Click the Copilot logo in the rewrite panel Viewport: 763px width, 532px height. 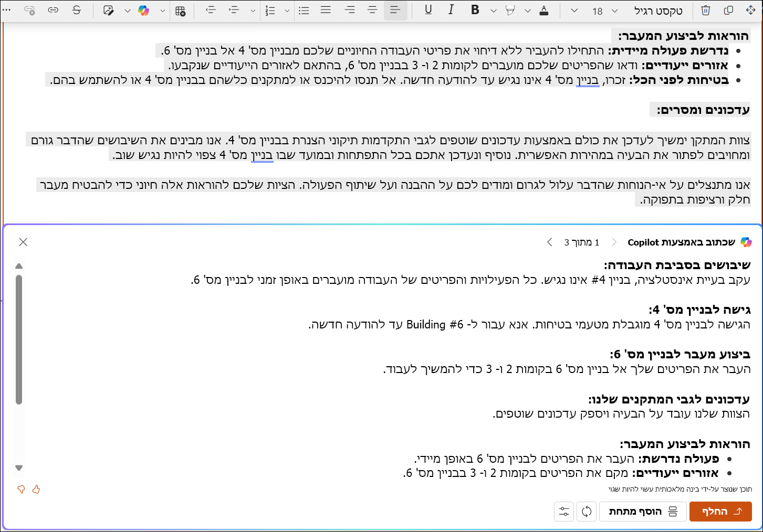pos(746,242)
